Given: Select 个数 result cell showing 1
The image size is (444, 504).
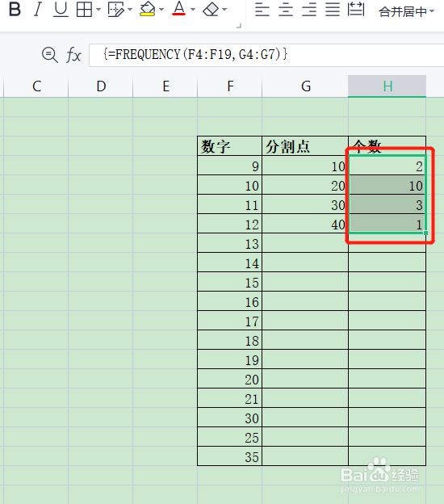Looking at the screenshot, I should pyautogui.click(x=387, y=224).
